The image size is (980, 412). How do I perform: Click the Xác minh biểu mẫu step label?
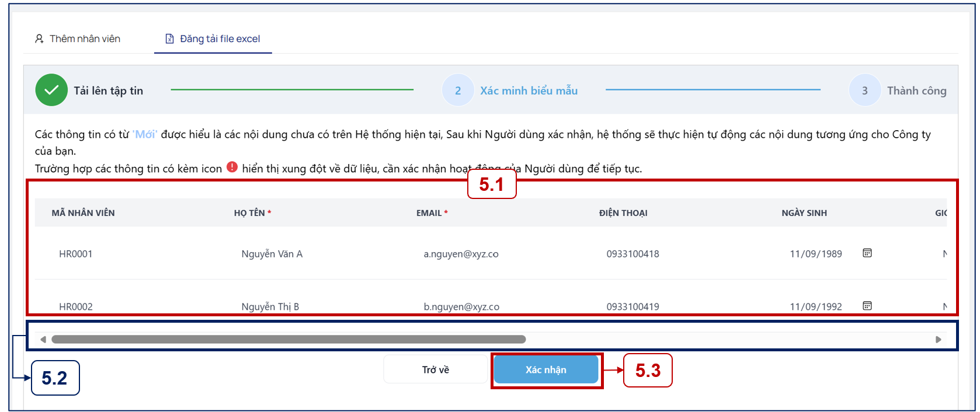click(529, 90)
